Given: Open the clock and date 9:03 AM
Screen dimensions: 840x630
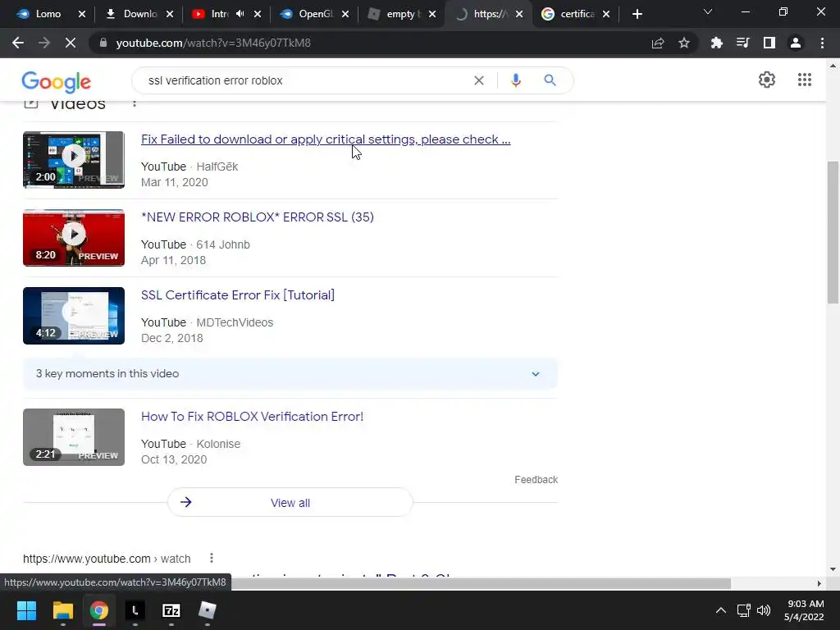Looking at the screenshot, I should pyautogui.click(x=804, y=610).
